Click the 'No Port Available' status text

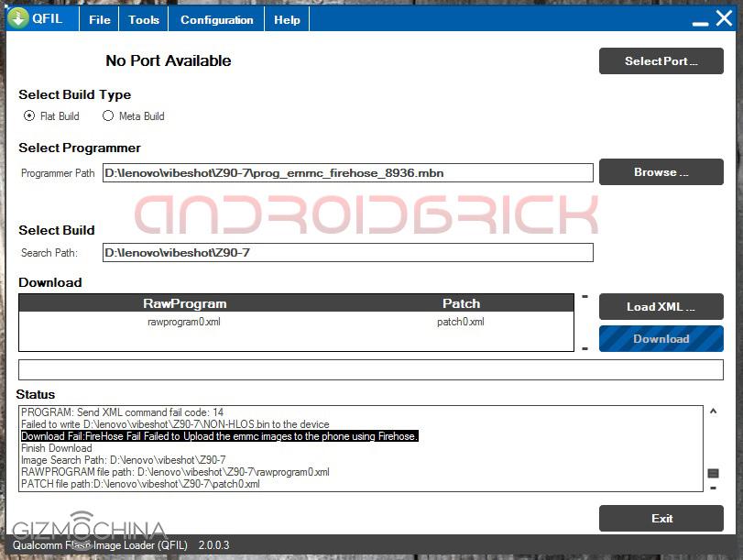coord(169,60)
